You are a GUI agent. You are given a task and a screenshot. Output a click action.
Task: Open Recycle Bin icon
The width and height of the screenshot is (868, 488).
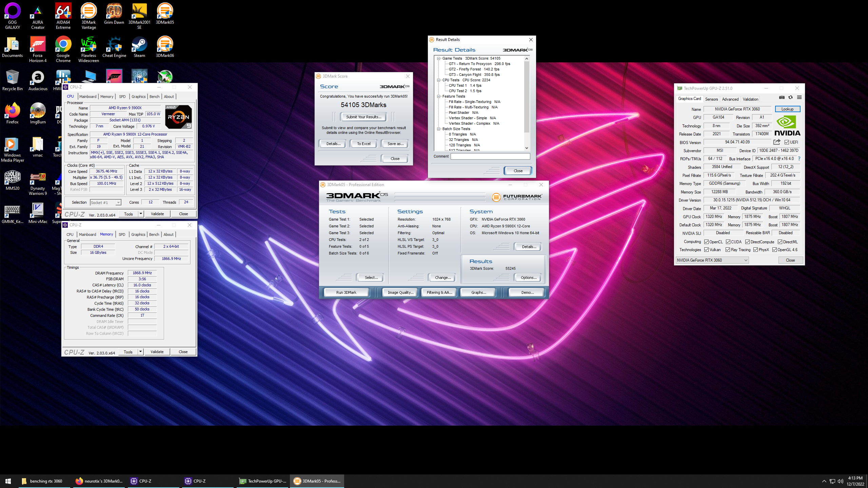pos(13,80)
